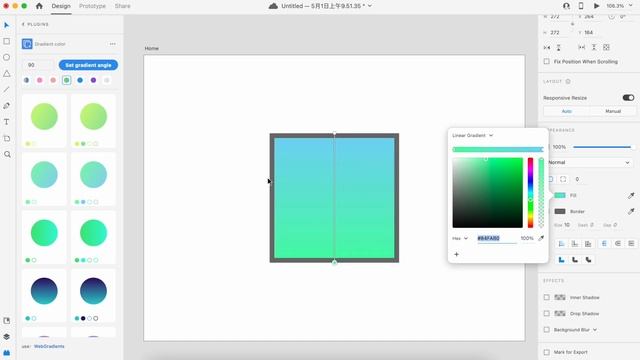
Task: Click the hex color value field
Action: [497, 238]
